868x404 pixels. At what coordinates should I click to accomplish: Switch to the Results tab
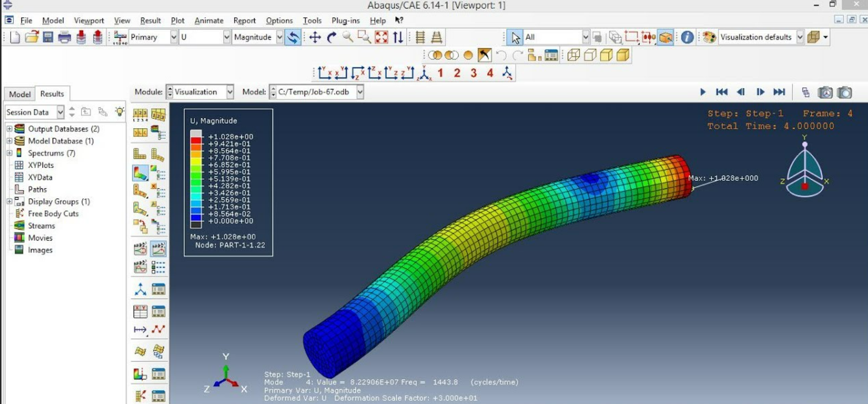click(x=52, y=93)
